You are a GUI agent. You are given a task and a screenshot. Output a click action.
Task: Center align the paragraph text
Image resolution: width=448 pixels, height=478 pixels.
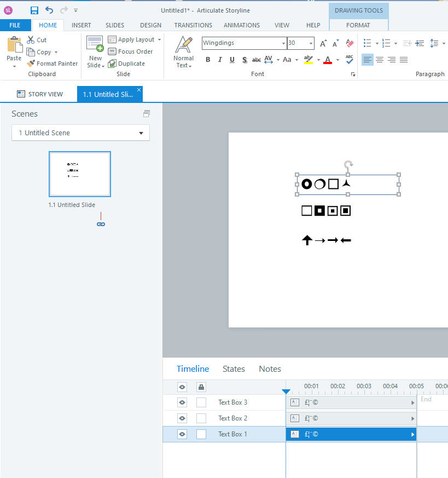(379, 60)
